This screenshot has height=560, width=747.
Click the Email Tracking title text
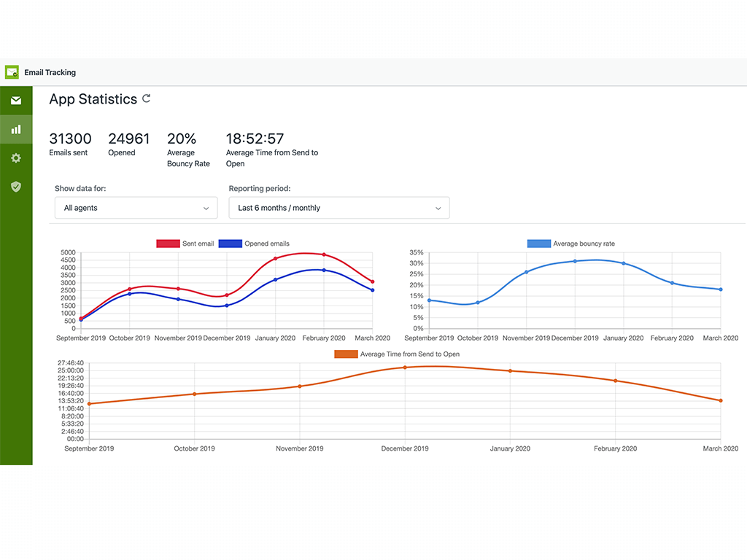click(x=50, y=72)
